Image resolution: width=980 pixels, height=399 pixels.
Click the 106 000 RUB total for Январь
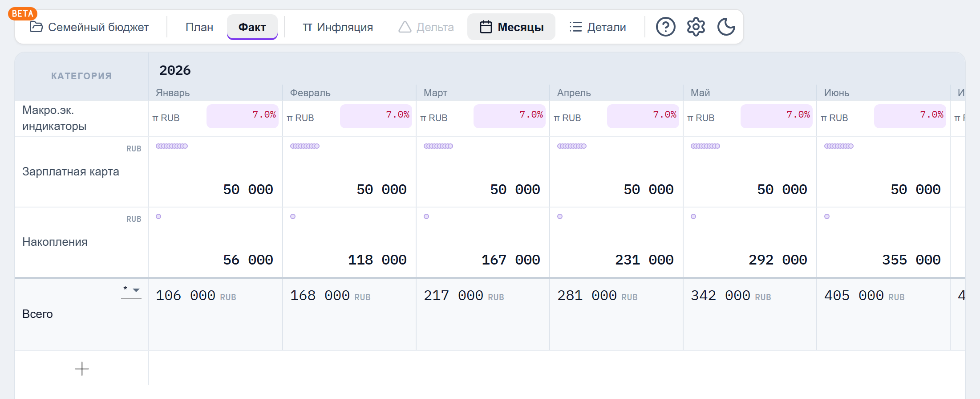click(x=196, y=296)
